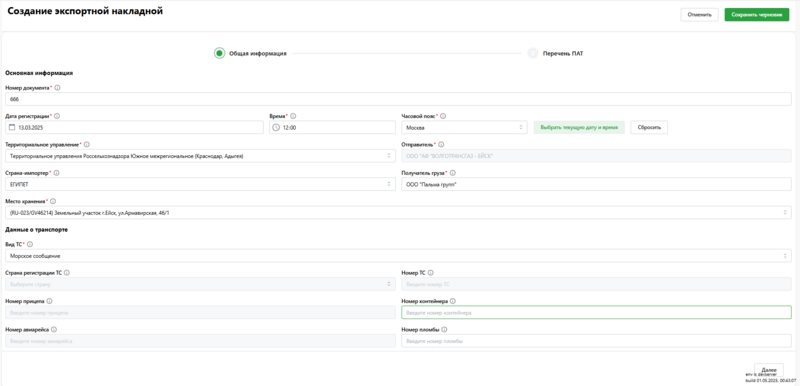Viewport: 800px width, 386px height.
Task: Click the Отменить button
Action: click(699, 15)
